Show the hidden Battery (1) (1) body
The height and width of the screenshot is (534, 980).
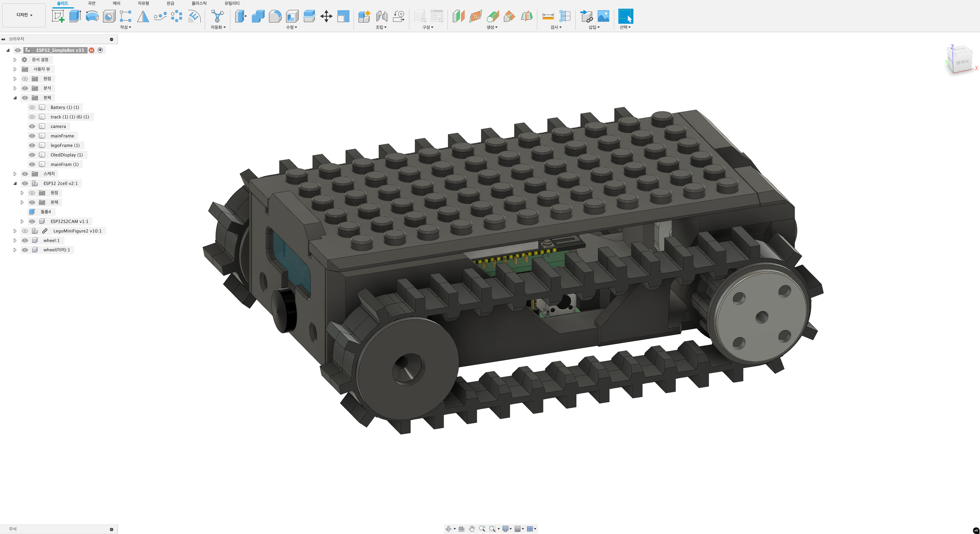32,107
